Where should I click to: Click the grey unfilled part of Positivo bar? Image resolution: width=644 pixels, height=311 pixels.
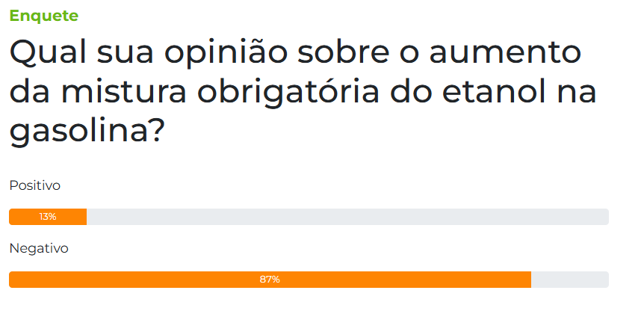pyautogui.click(x=347, y=217)
